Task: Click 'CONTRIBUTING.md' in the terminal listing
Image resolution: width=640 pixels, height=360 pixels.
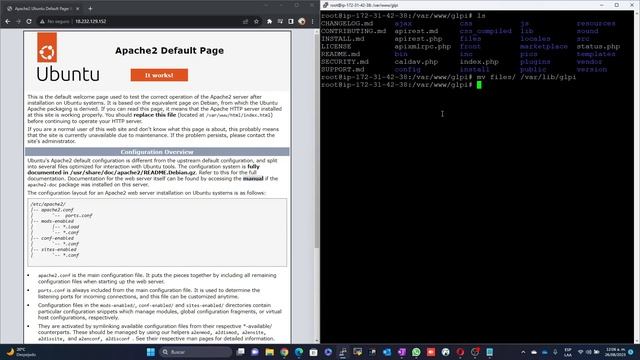Action: [353, 31]
